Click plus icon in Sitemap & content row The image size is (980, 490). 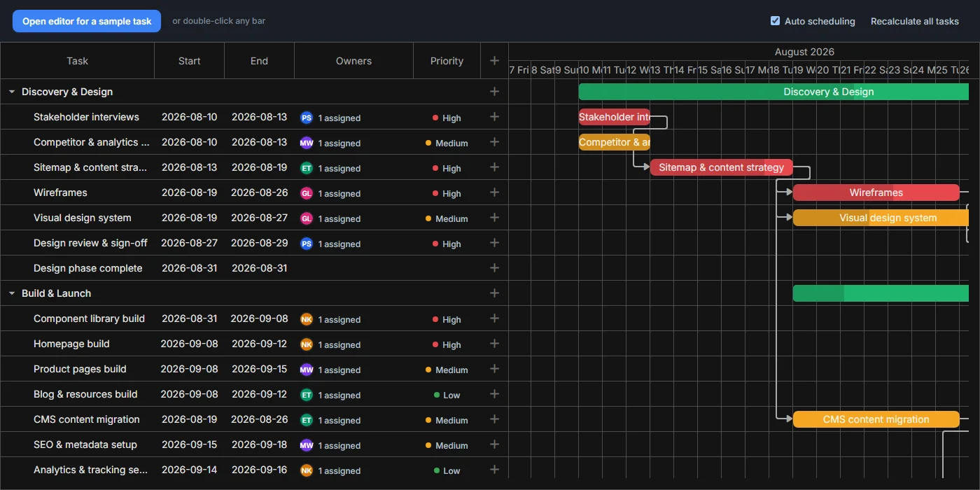click(494, 167)
